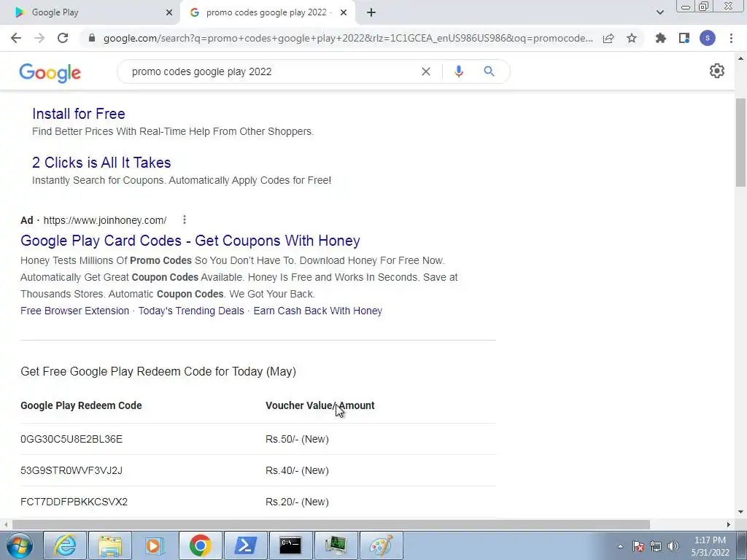This screenshot has height=560, width=747.
Task: Click the address bar URL
Action: pyautogui.click(x=348, y=38)
